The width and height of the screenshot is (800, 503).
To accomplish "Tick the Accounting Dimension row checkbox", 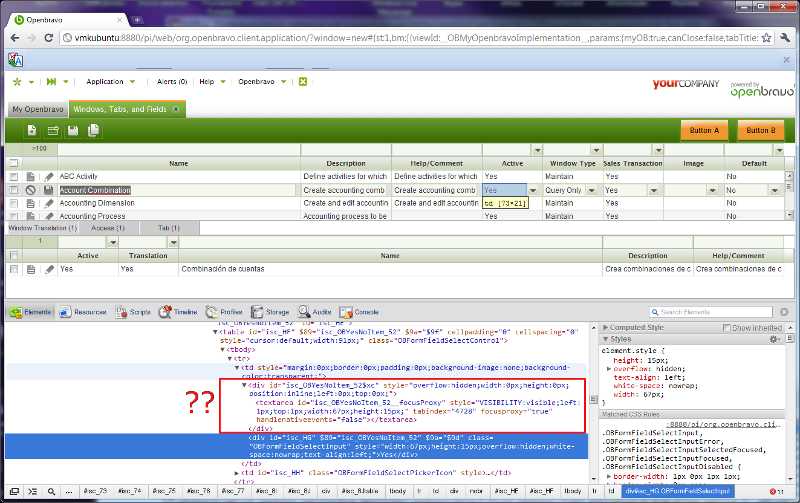I will 14,202.
